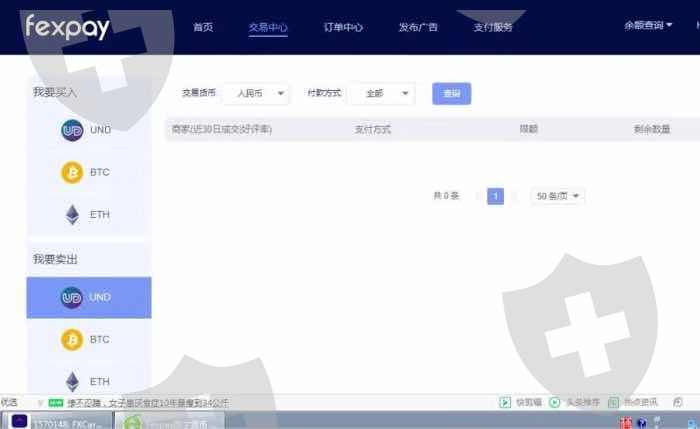Open the 付款方式 全部 dropdown
700x429 pixels.
click(x=381, y=93)
